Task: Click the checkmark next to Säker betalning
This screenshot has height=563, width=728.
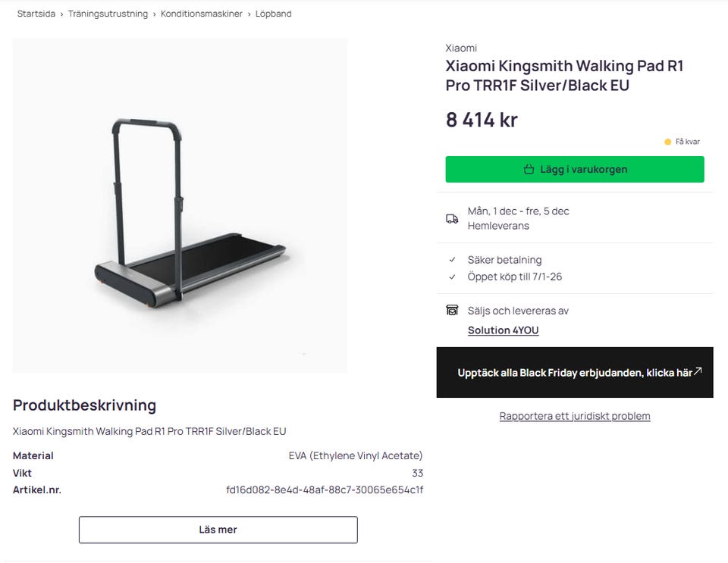Action: [x=451, y=260]
